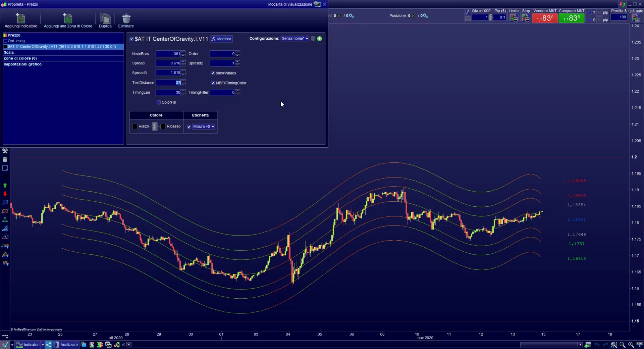
Task: Increase the Spread value stepper
Action: click(x=183, y=62)
